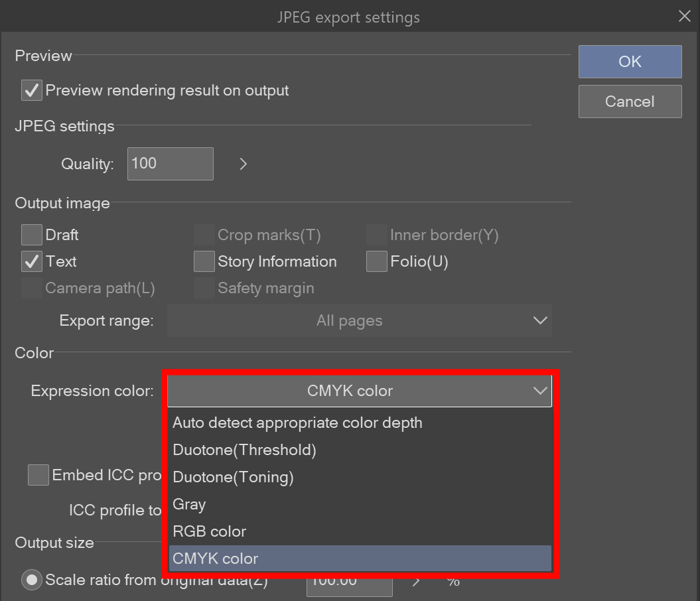Select the Gray color option
Screen dimensions: 700x601
[x=189, y=505]
